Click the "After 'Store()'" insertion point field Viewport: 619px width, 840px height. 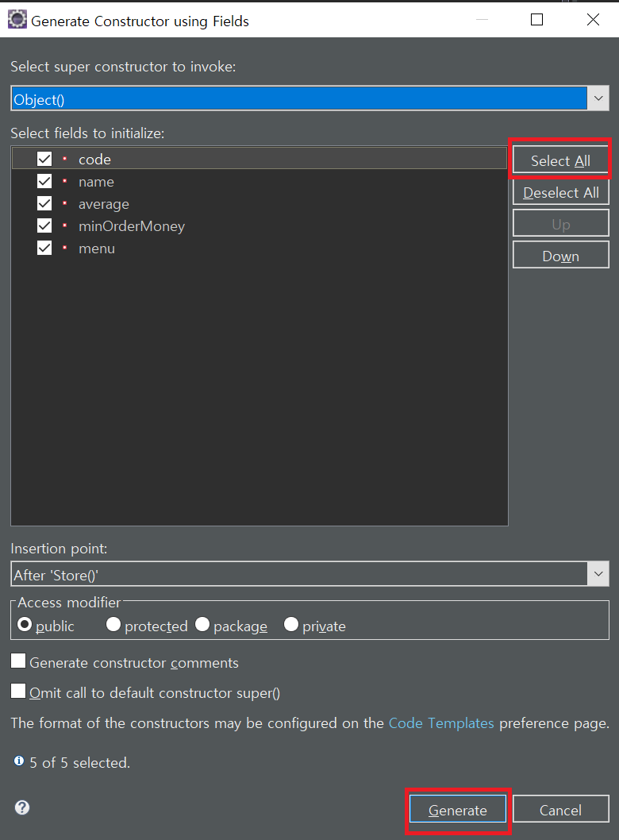pos(299,574)
